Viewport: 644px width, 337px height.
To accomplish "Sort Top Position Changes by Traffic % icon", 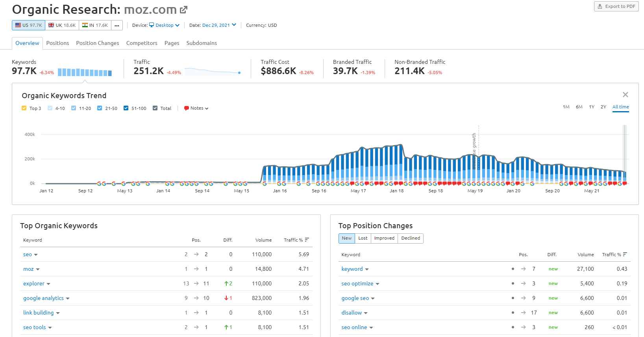I will [625, 254].
